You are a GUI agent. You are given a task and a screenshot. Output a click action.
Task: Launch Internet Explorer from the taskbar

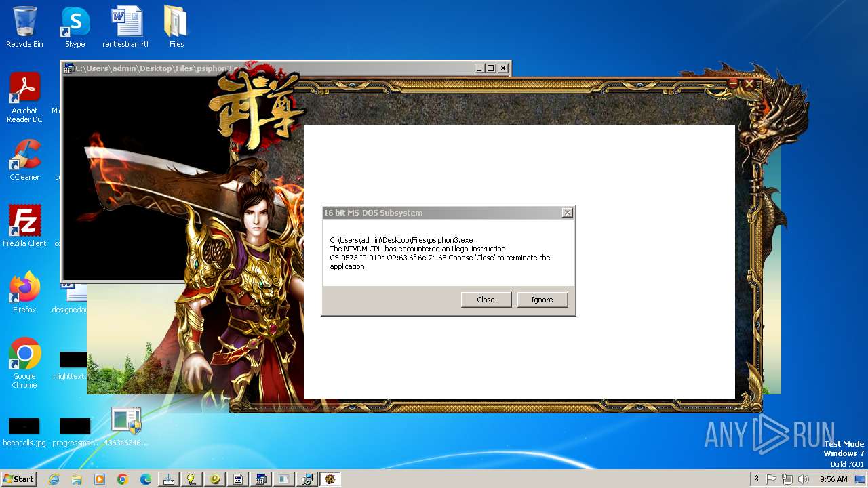[54, 479]
